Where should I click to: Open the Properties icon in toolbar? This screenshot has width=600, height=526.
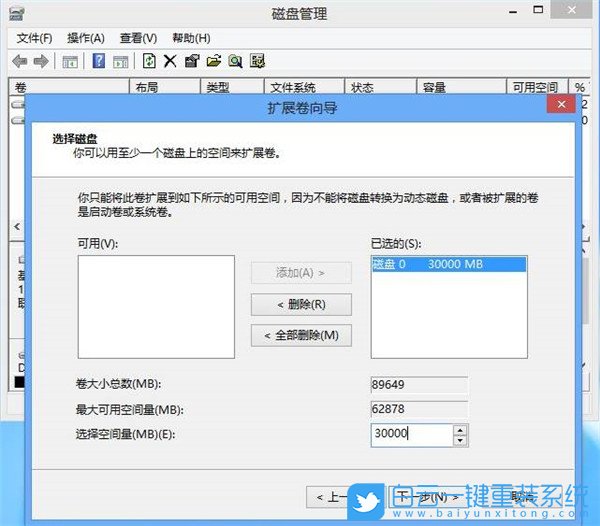click(x=192, y=61)
